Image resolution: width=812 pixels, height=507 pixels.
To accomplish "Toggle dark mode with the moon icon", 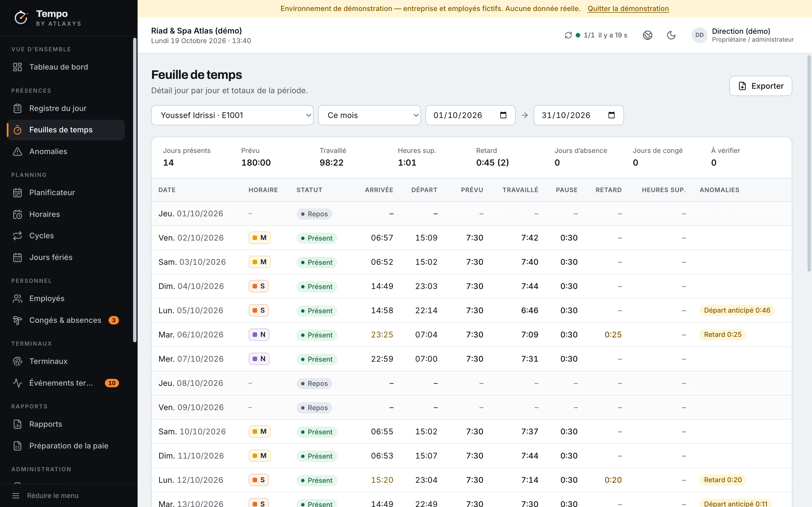I will pyautogui.click(x=671, y=35).
